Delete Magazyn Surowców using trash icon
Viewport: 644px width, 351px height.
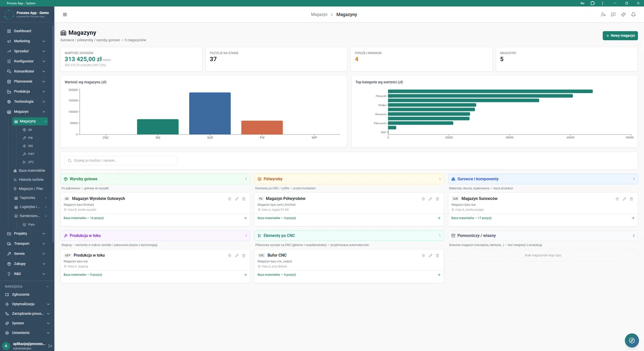631,199
